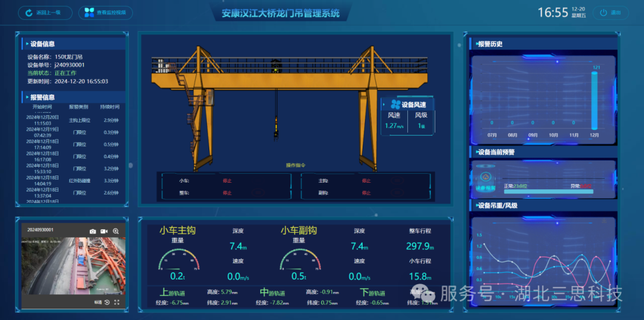
Task: Click the video replay circle icon
Action: coord(106,303)
